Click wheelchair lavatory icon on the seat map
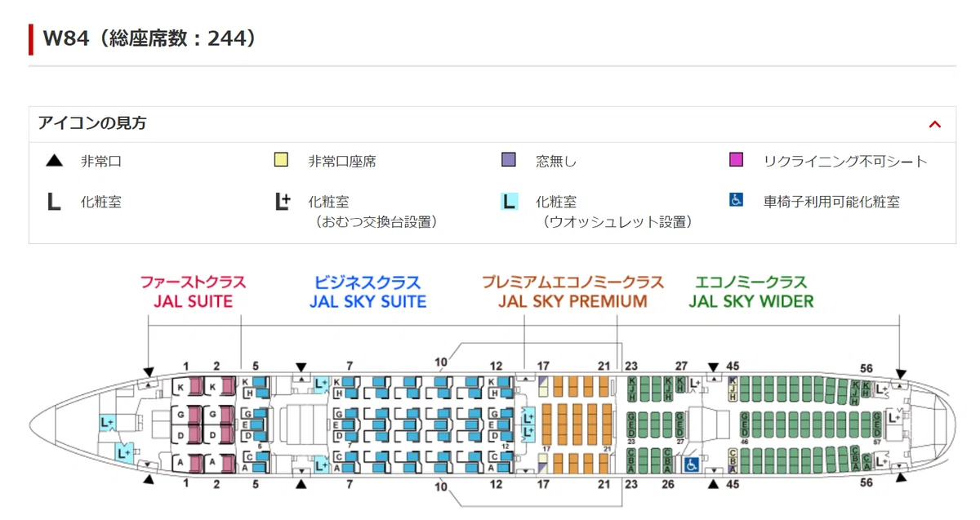This screenshot has width=980, height=520. (x=690, y=464)
